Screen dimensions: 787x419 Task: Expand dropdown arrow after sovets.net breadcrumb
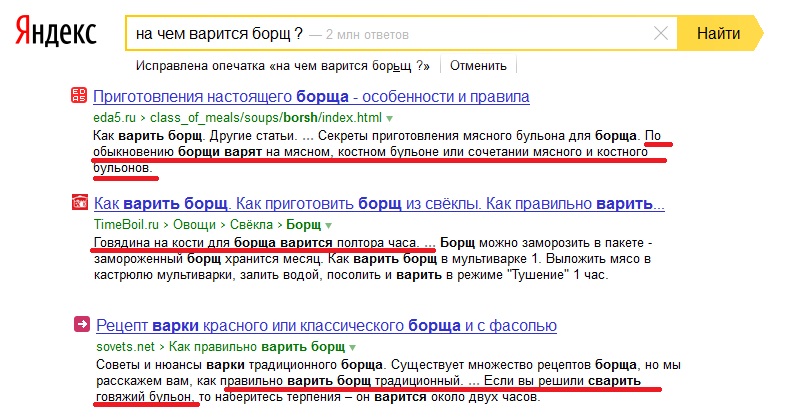coord(307,348)
